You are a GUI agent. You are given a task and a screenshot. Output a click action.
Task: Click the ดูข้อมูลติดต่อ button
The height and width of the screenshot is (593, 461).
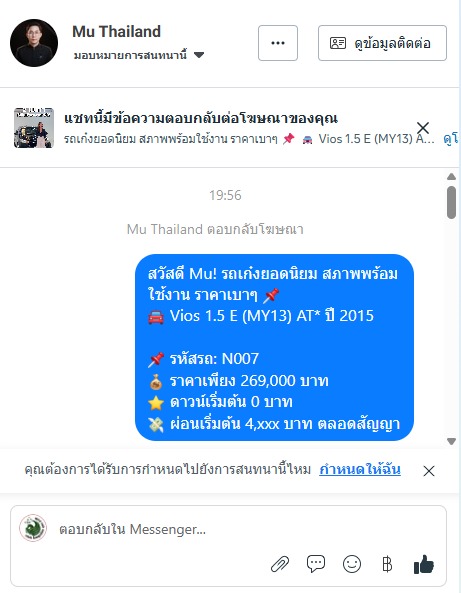[x=382, y=43]
